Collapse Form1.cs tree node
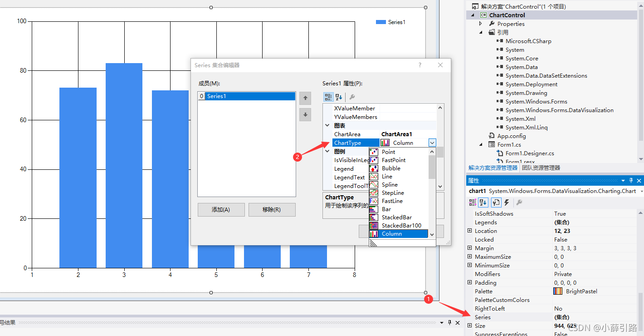Screen dimensions: 644x336 pos(481,144)
